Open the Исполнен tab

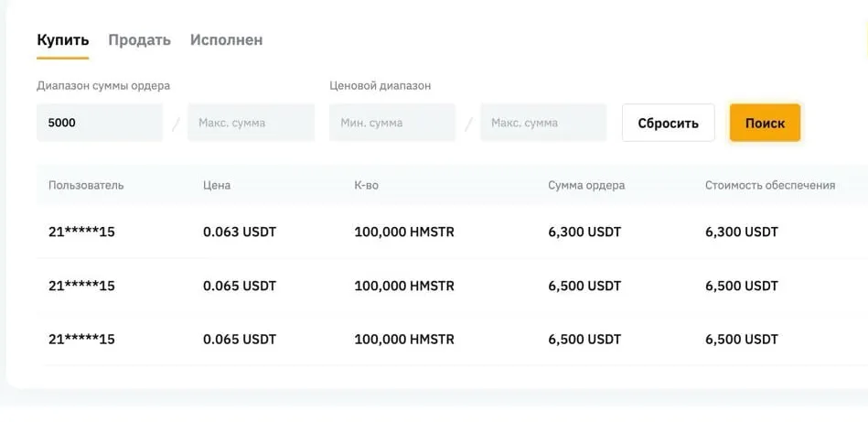tap(226, 40)
